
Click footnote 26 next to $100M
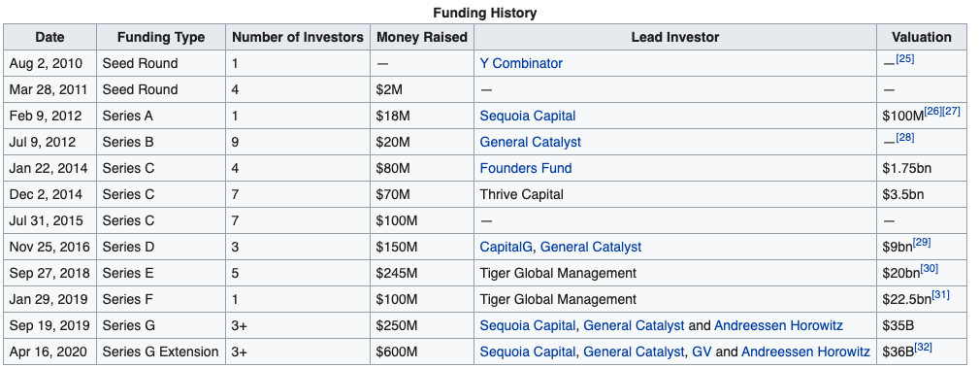coord(933,112)
